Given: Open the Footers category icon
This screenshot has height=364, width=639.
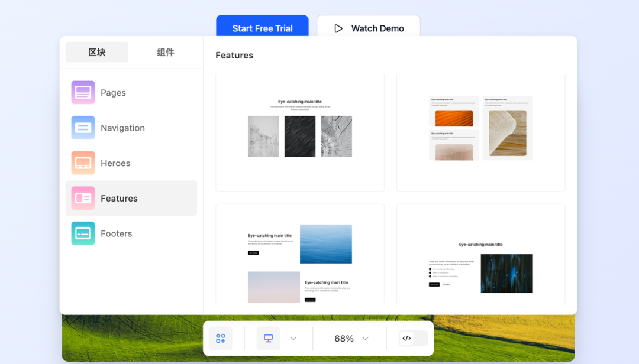Looking at the screenshot, I should [83, 233].
